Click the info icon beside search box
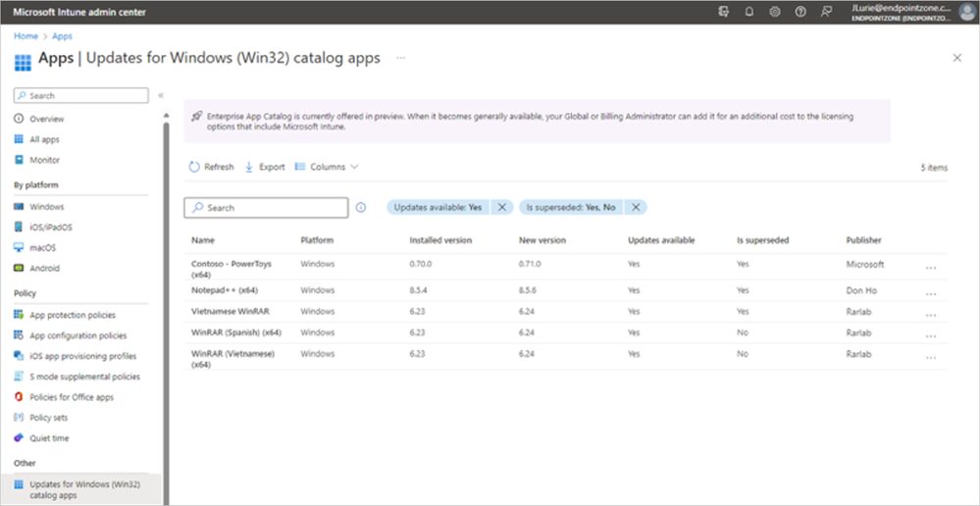This screenshot has height=506, width=980. click(360, 208)
